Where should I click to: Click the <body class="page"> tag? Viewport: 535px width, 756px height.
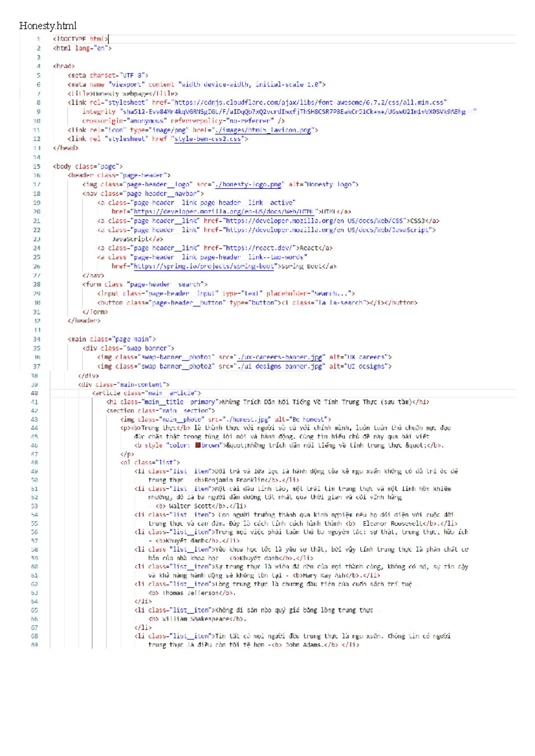87,166
